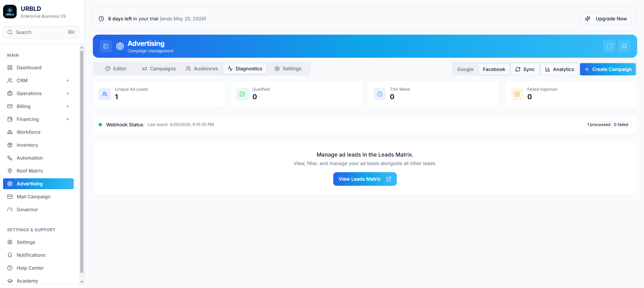Focus the Search input field
This screenshot has width=644, height=288.
(41, 32)
